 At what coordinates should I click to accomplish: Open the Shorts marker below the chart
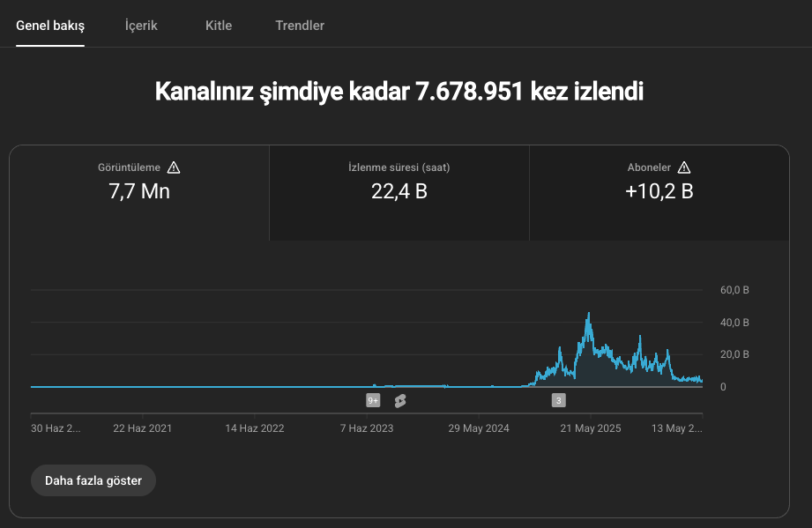399,401
